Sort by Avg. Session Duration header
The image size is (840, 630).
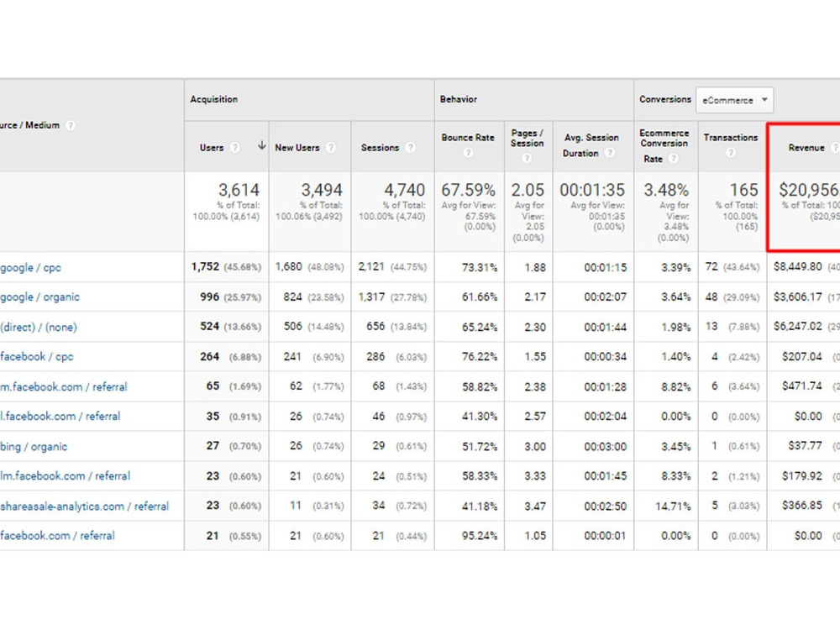click(591, 145)
